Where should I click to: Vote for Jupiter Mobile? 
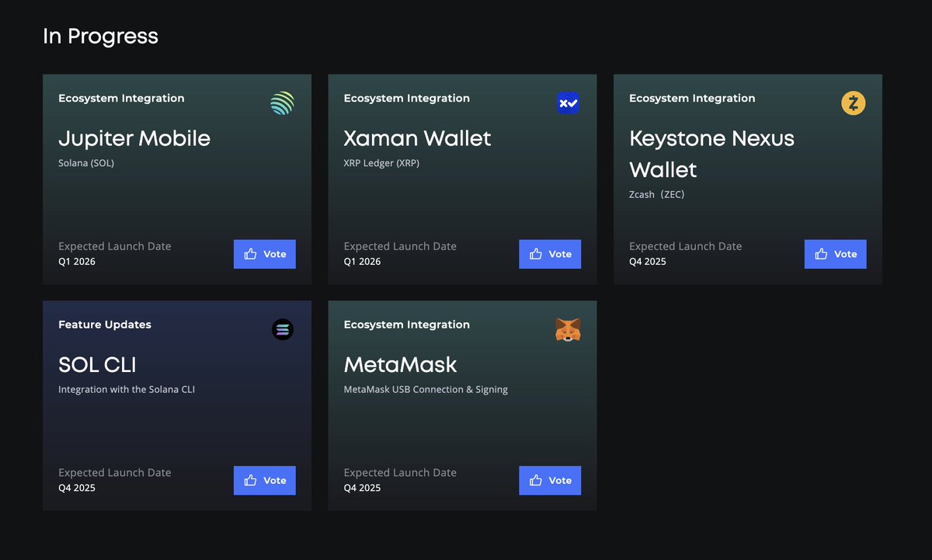click(x=265, y=254)
